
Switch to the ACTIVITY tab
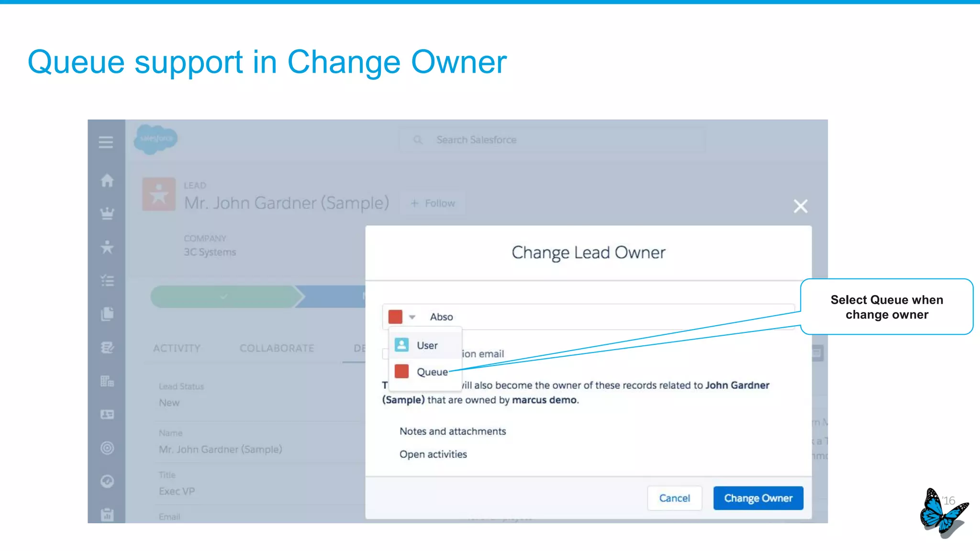177,348
